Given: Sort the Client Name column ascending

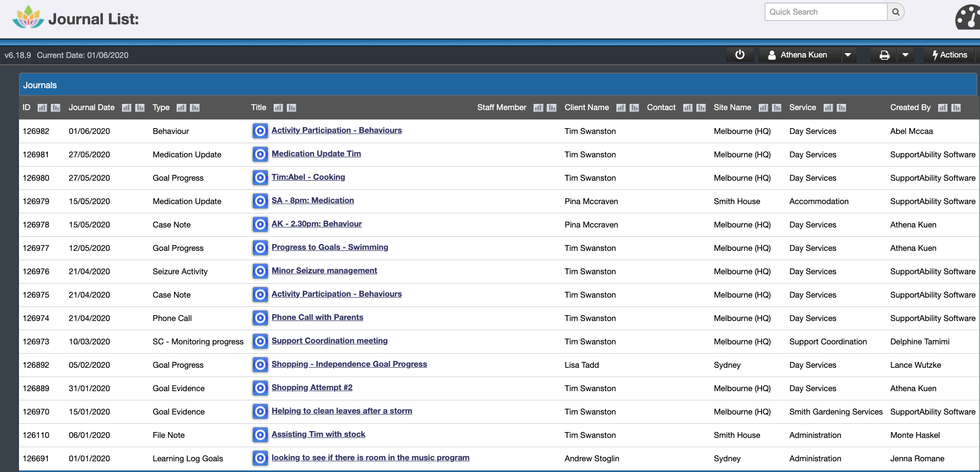Looking at the screenshot, I should tap(621, 108).
